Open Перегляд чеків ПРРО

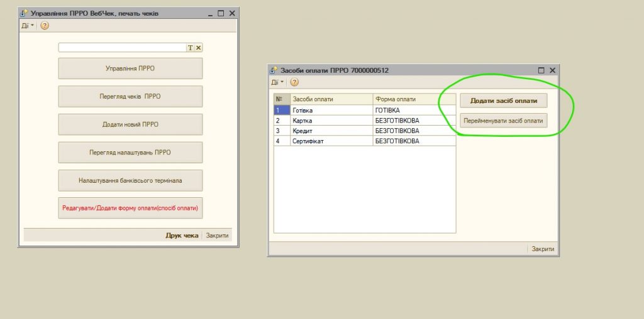tap(130, 97)
